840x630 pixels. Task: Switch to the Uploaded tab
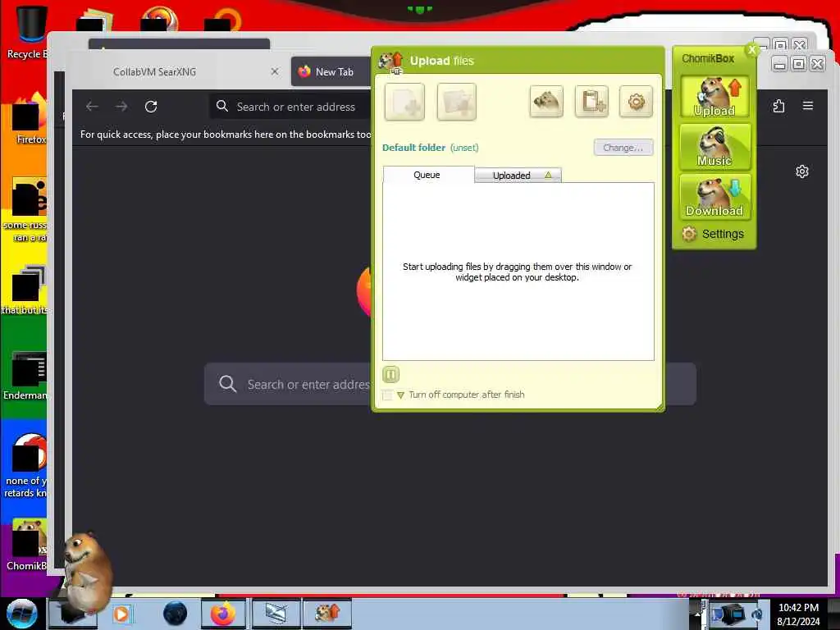[518, 176]
